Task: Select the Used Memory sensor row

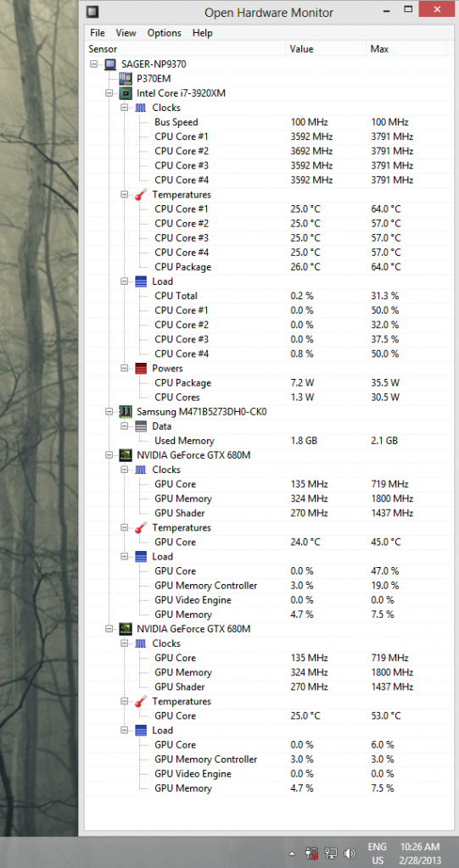Action: coord(268,441)
